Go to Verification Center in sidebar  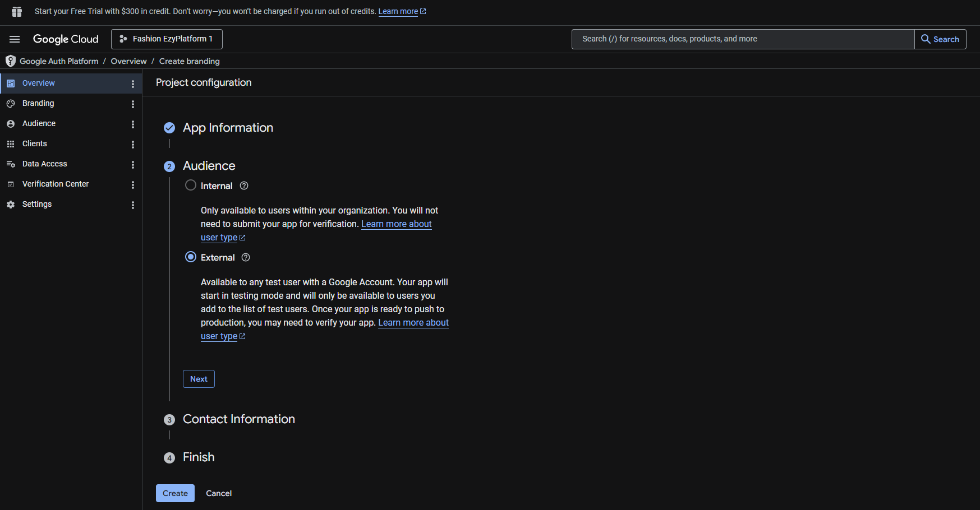(56, 184)
